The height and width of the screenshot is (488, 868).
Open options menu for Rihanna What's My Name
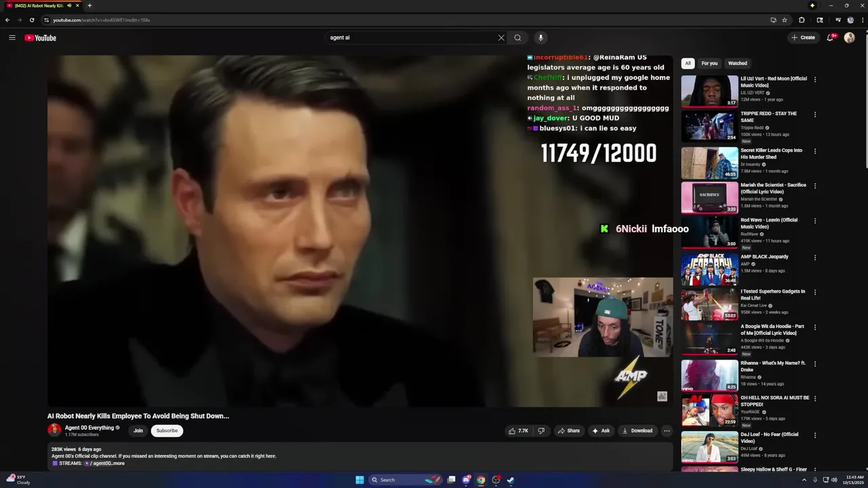[814, 364]
